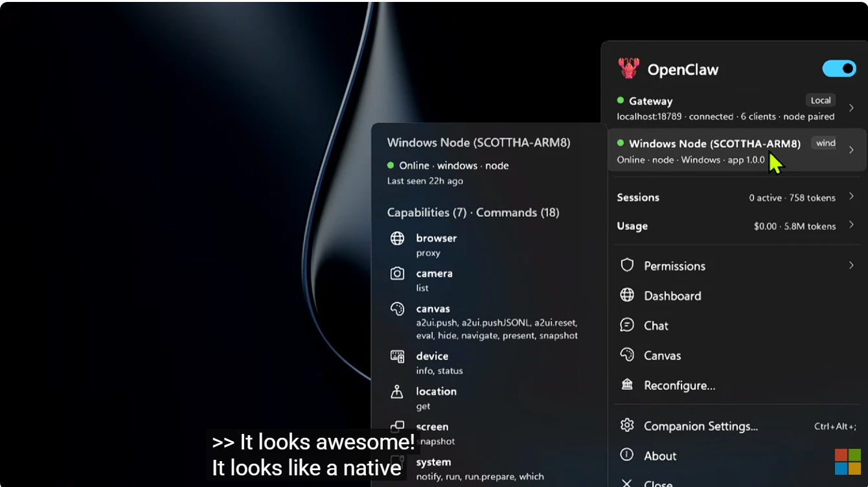Click the canvas capability name in flyout
The image size is (868, 487).
pyautogui.click(x=433, y=309)
